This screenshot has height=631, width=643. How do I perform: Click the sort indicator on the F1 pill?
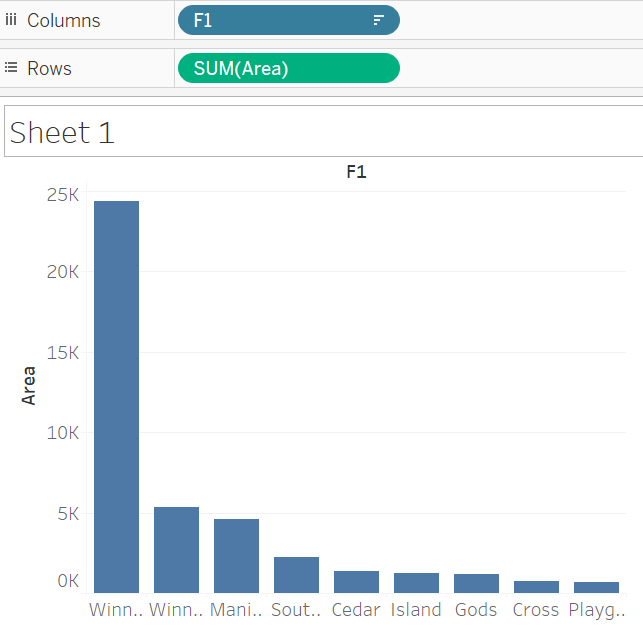378,20
